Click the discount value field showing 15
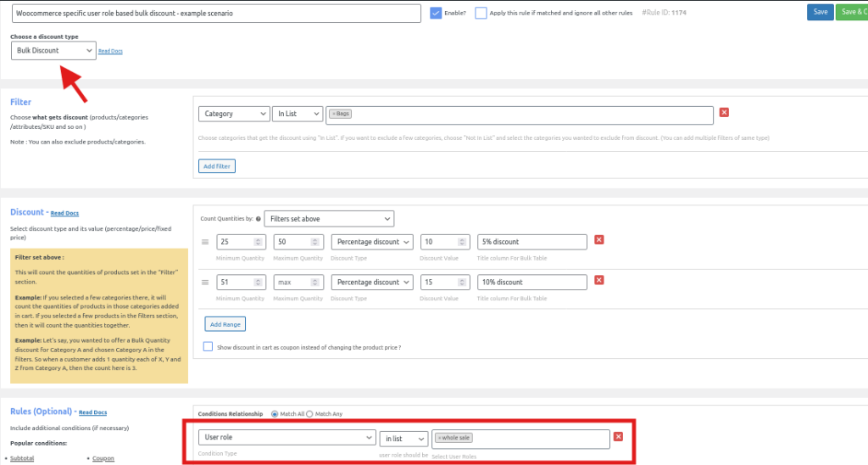 [445, 282]
